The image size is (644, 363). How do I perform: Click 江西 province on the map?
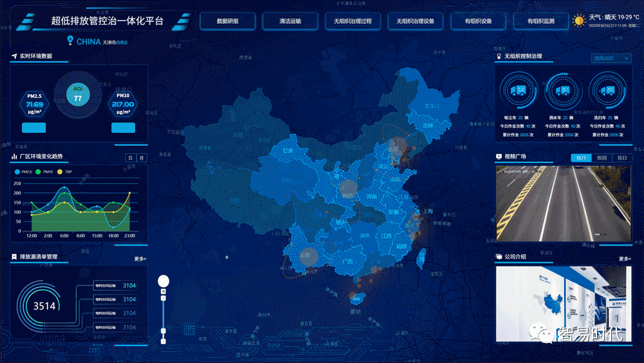[386, 236]
